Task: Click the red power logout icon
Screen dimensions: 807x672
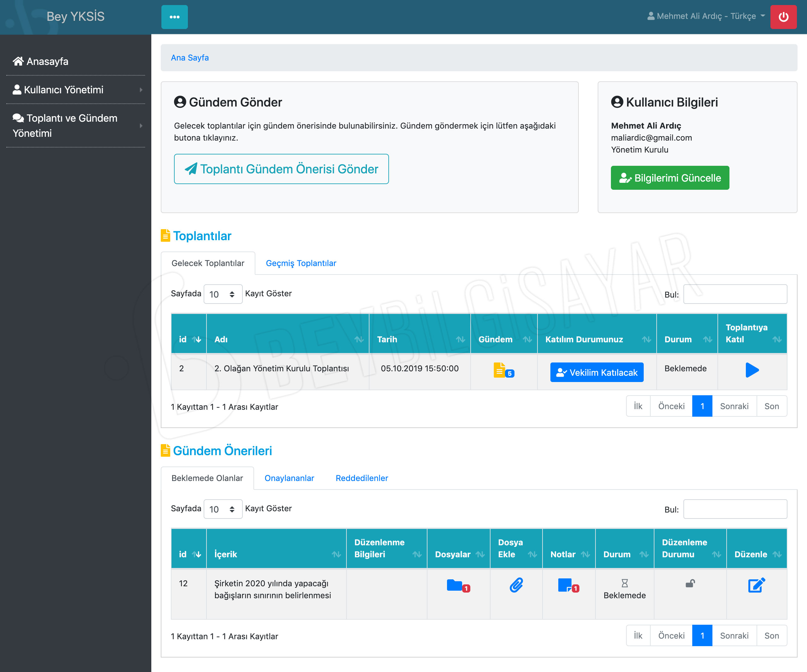Action: click(x=783, y=17)
